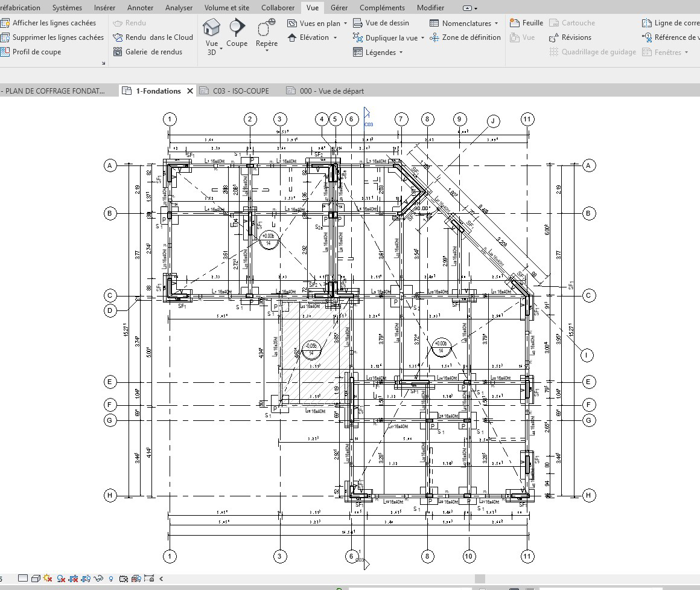
Task: Select the Coupe section tool
Action: coord(237,33)
